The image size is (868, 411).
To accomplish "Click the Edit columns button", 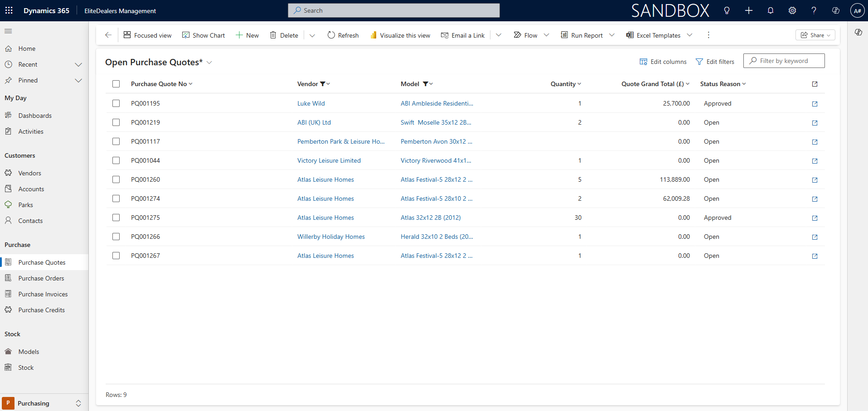I will (x=663, y=62).
